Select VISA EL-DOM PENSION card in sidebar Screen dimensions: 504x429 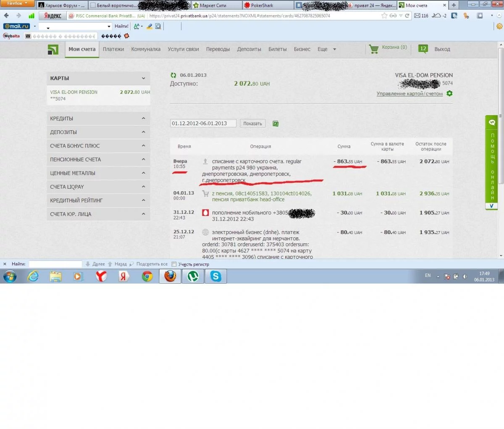point(99,95)
